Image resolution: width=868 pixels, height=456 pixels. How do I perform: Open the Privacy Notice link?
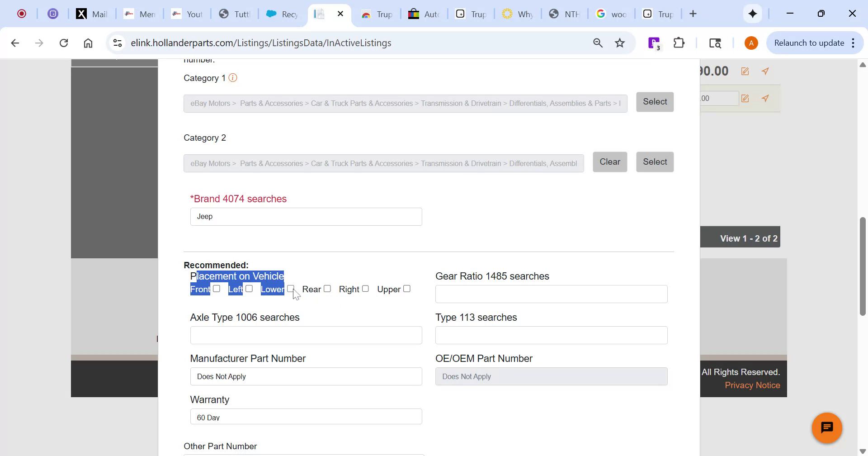coord(752,385)
